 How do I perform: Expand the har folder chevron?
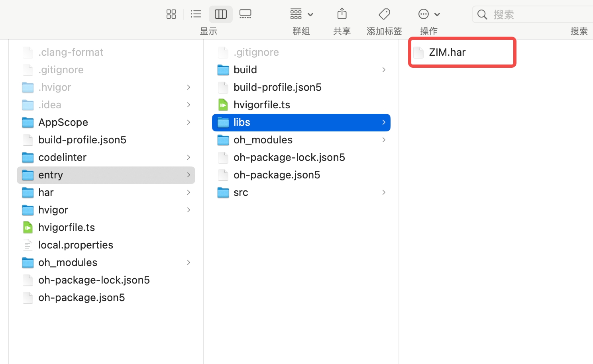[x=189, y=192]
